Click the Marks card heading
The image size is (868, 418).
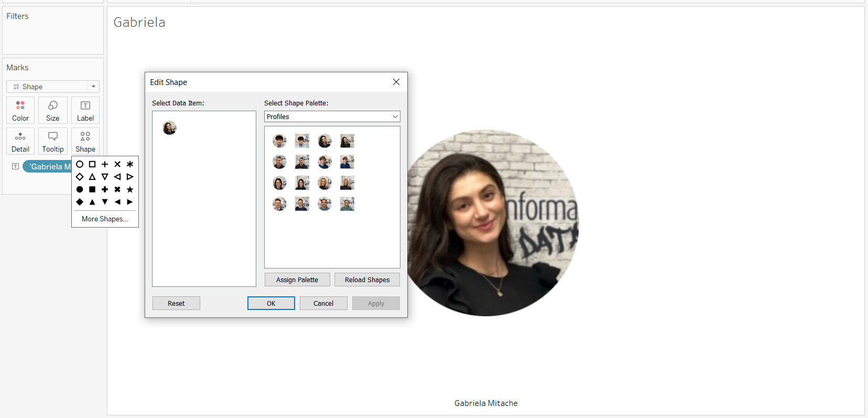(17, 68)
